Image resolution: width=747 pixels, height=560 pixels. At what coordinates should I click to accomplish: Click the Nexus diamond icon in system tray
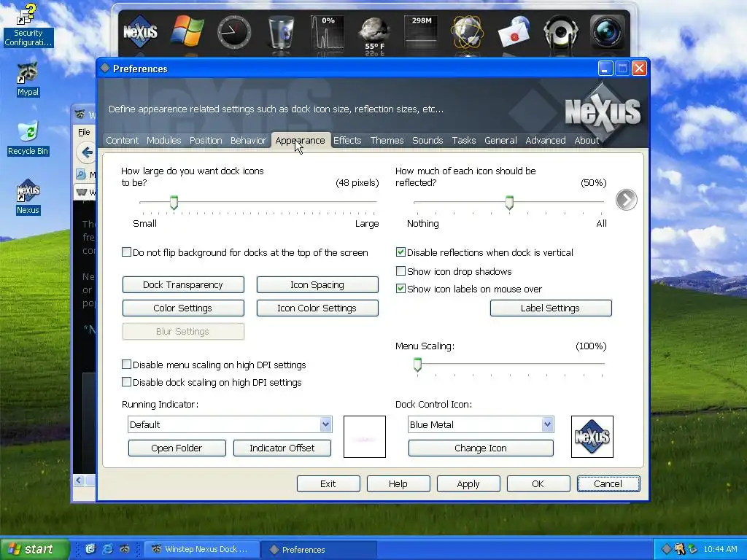(666, 549)
